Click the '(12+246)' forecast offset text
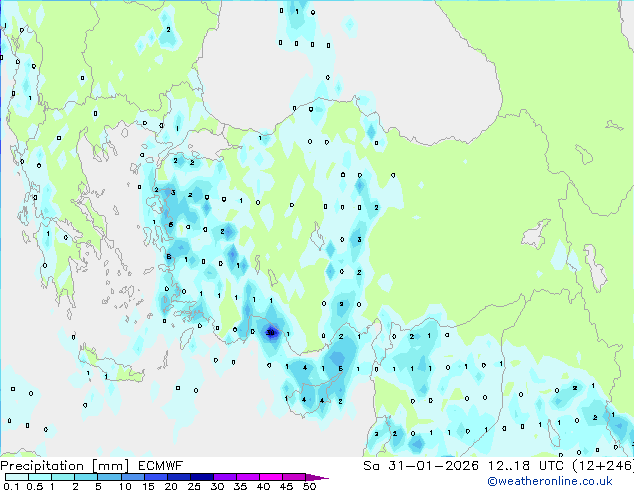The height and width of the screenshot is (490, 634). (x=603, y=466)
